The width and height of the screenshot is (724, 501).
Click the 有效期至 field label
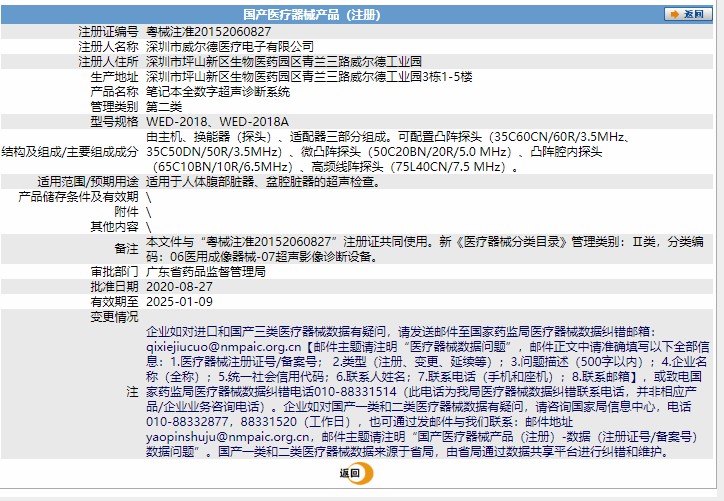point(114,302)
